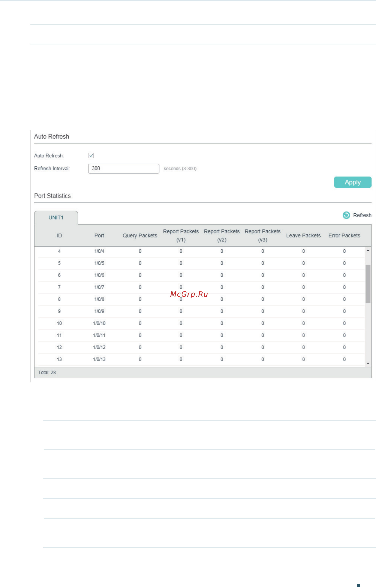Click the Port column header
The height and width of the screenshot is (588, 376).
coord(99,236)
